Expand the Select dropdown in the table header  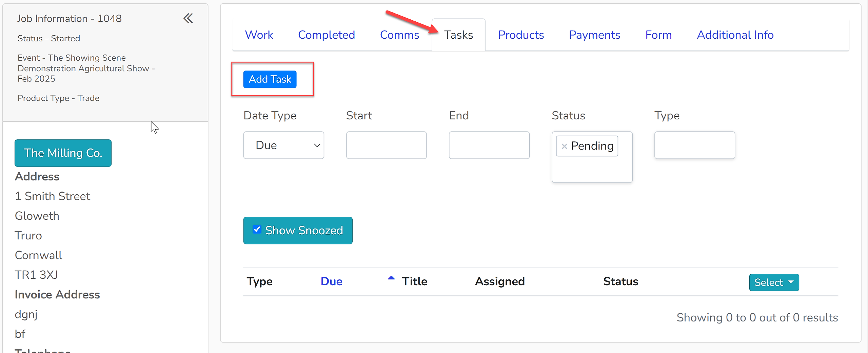point(774,282)
